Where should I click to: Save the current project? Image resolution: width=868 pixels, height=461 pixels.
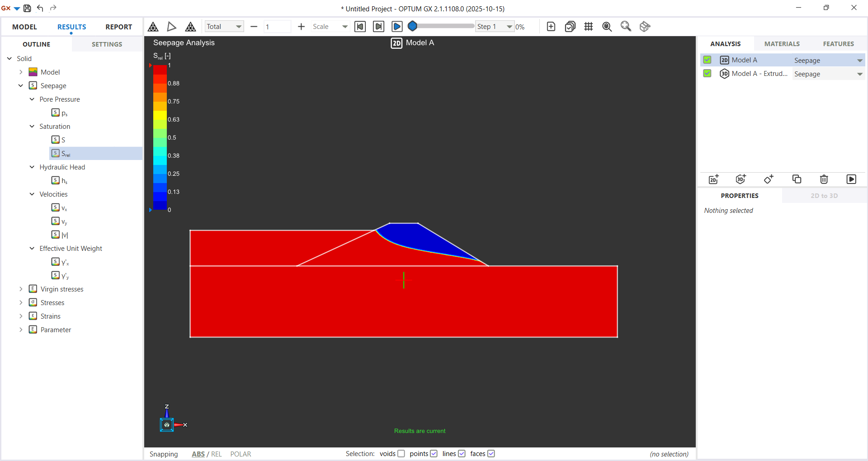27,8
